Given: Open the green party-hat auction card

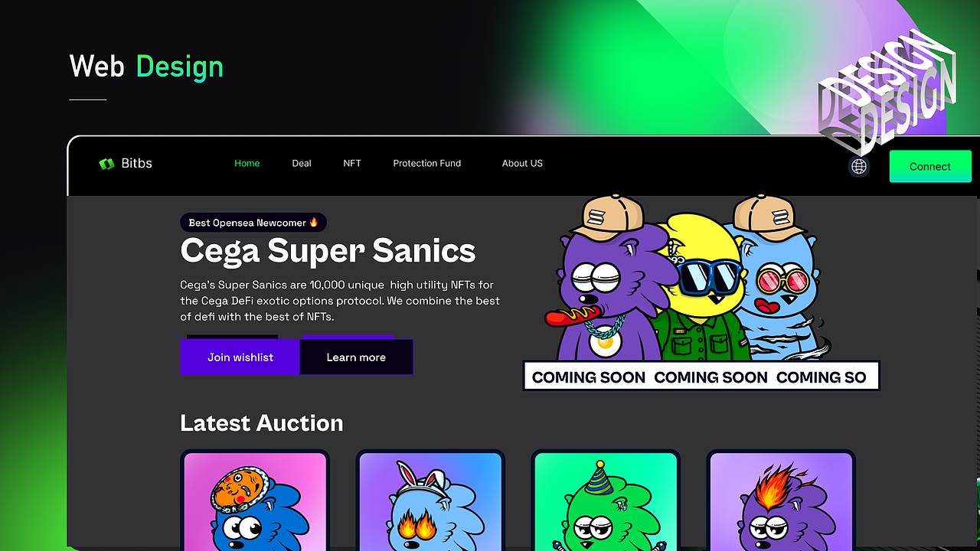Looking at the screenshot, I should point(606,499).
